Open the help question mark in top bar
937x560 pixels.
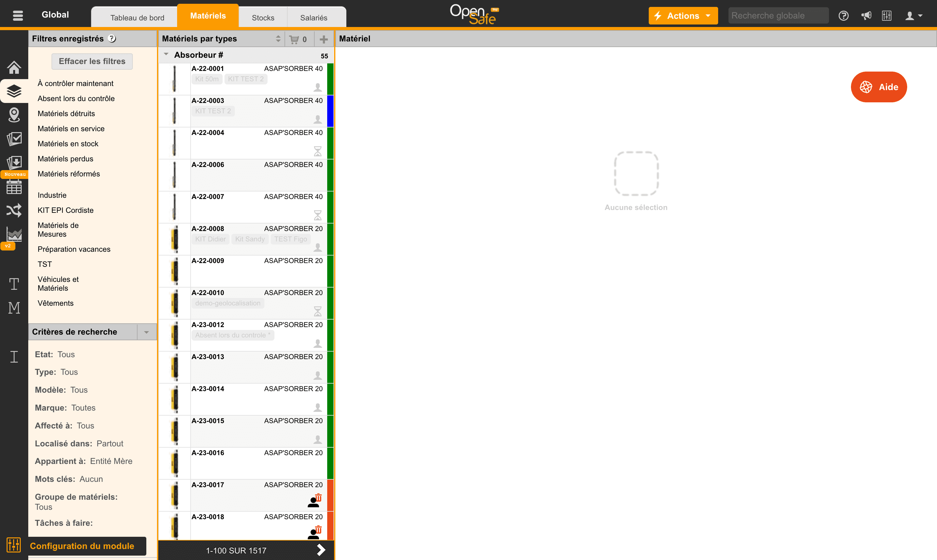843,15
